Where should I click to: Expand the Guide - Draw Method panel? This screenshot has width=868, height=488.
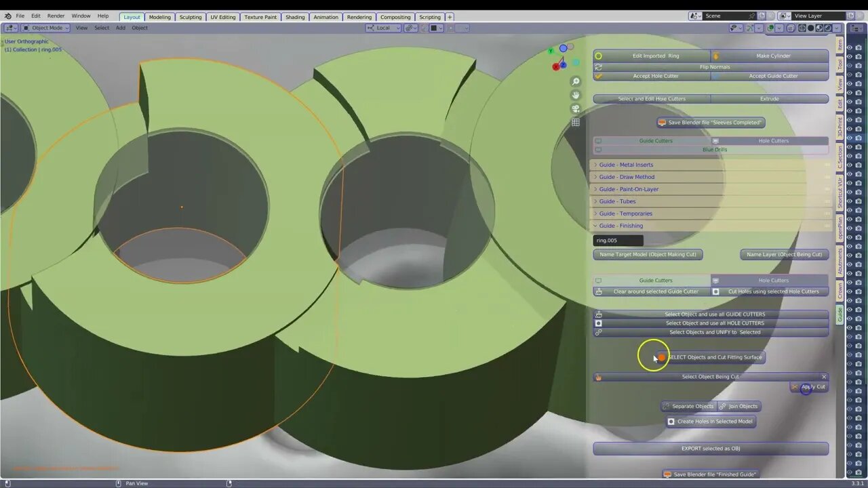click(711, 177)
